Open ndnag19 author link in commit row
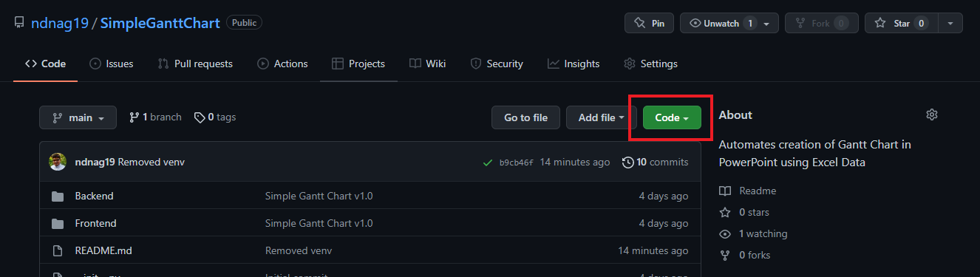 coord(95,162)
